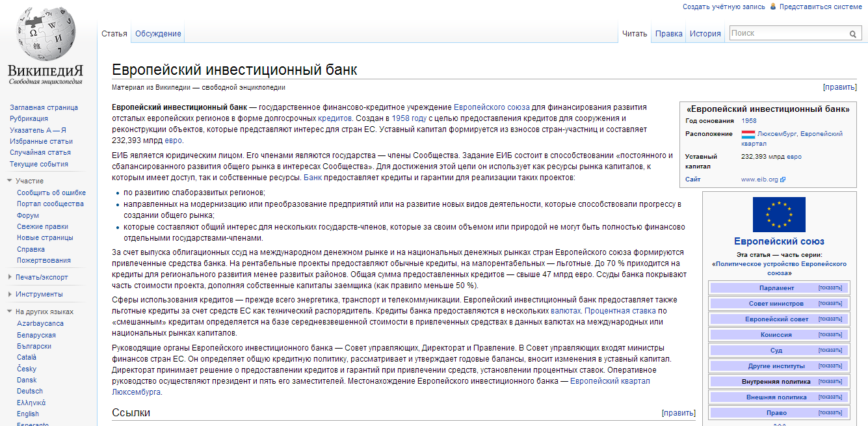The height and width of the screenshot is (426, 868).
Task: Open Справка sidebar link
Action: point(31,249)
